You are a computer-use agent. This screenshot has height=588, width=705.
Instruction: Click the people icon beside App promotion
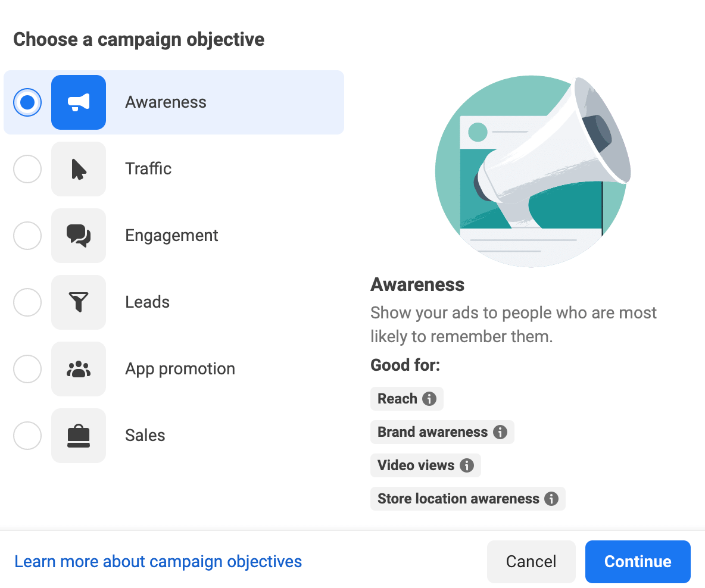click(x=79, y=369)
